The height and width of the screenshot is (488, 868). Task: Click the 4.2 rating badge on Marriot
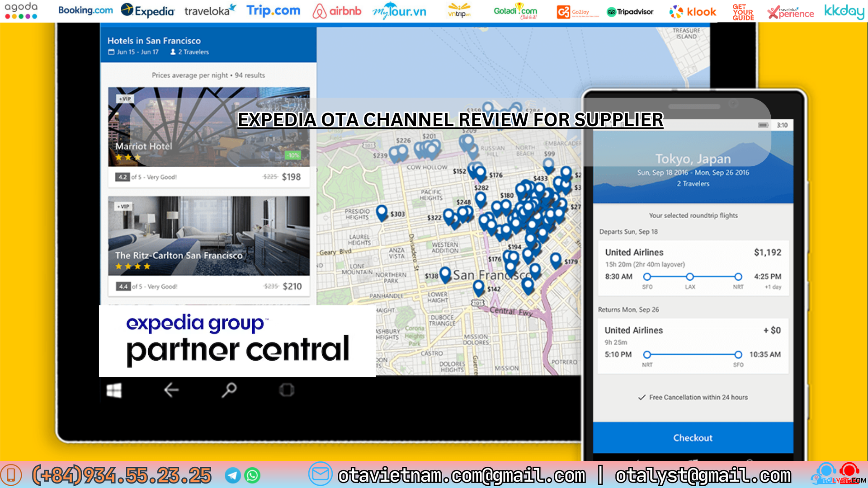(123, 177)
